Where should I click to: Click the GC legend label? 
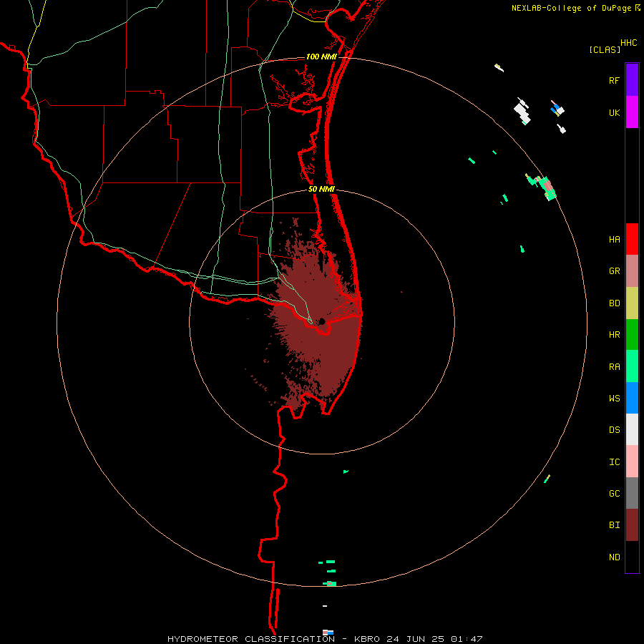[614, 494]
